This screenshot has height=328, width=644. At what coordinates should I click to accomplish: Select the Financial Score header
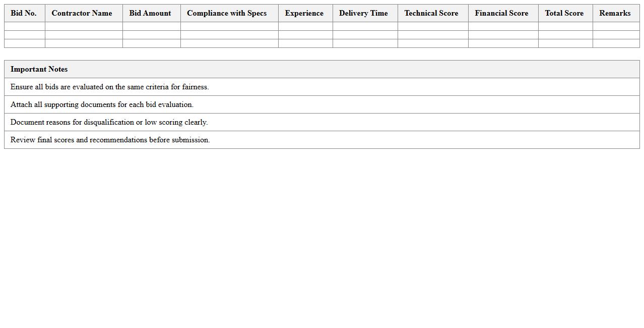tap(502, 13)
